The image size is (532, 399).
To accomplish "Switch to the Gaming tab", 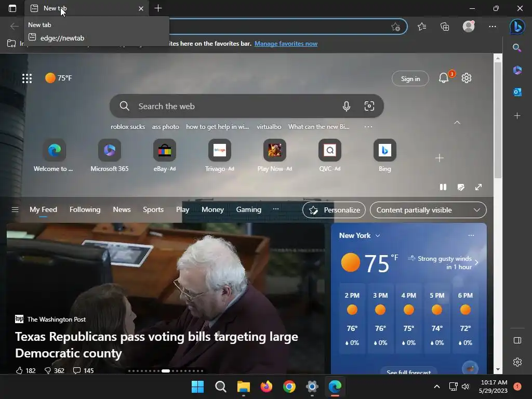I will pyautogui.click(x=248, y=210).
